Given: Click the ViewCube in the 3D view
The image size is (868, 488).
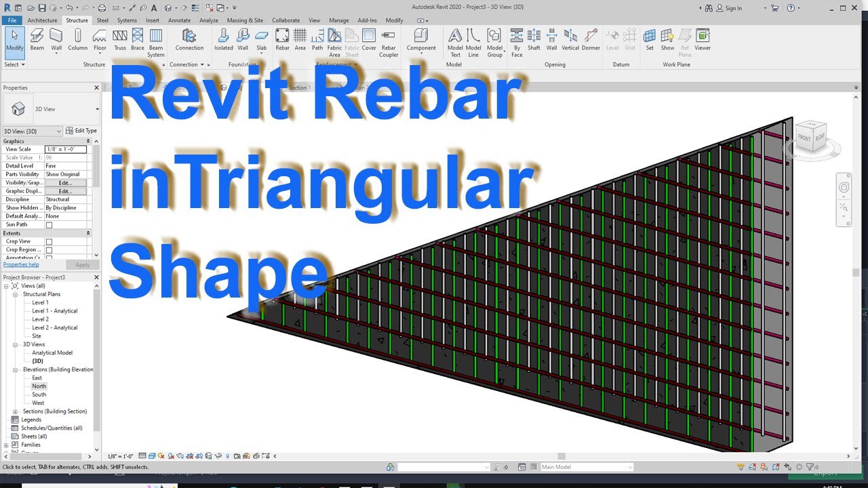Looking at the screenshot, I should [x=811, y=136].
